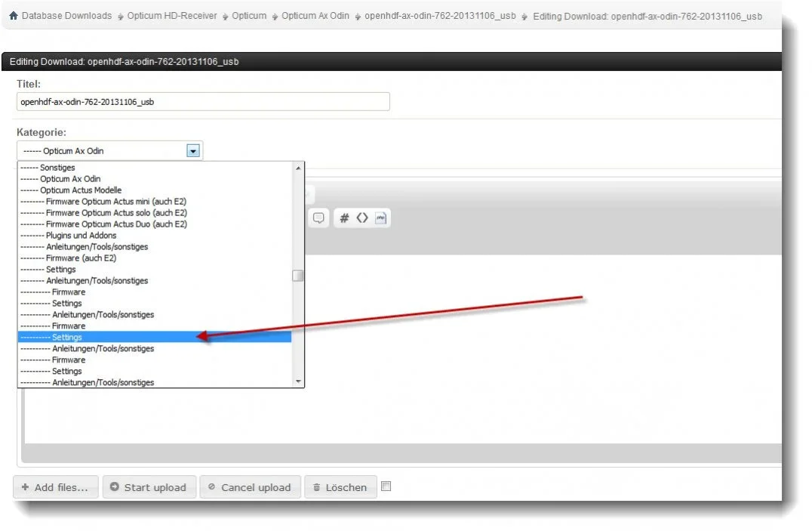Open the Opticum breadcrumb link

(x=249, y=16)
